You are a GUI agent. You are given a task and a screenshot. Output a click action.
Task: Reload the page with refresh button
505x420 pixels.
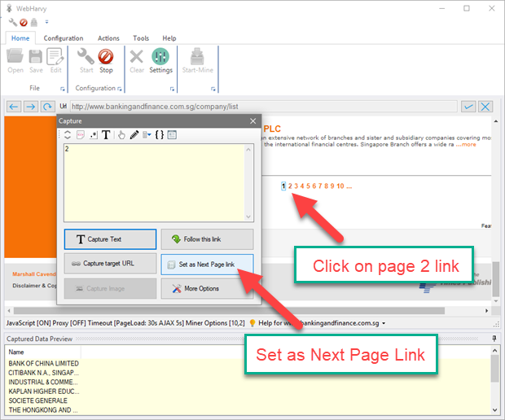48,106
